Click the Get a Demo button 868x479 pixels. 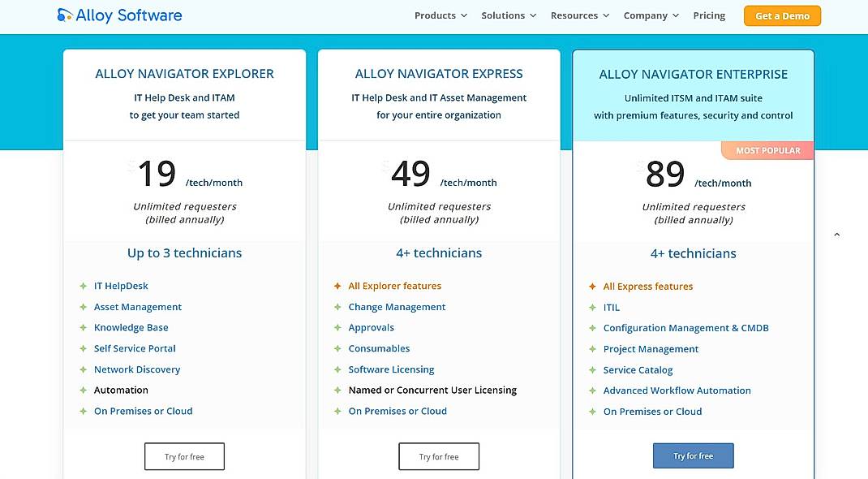coord(782,16)
